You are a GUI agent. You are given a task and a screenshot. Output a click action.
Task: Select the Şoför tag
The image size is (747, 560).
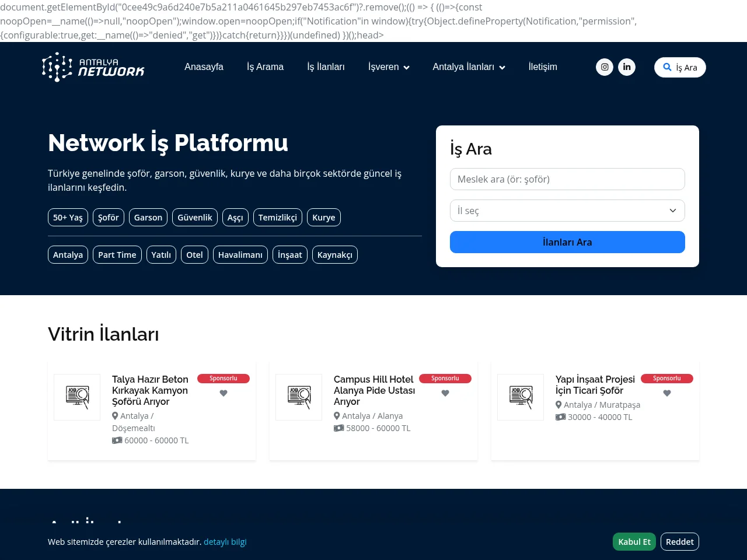tap(109, 218)
